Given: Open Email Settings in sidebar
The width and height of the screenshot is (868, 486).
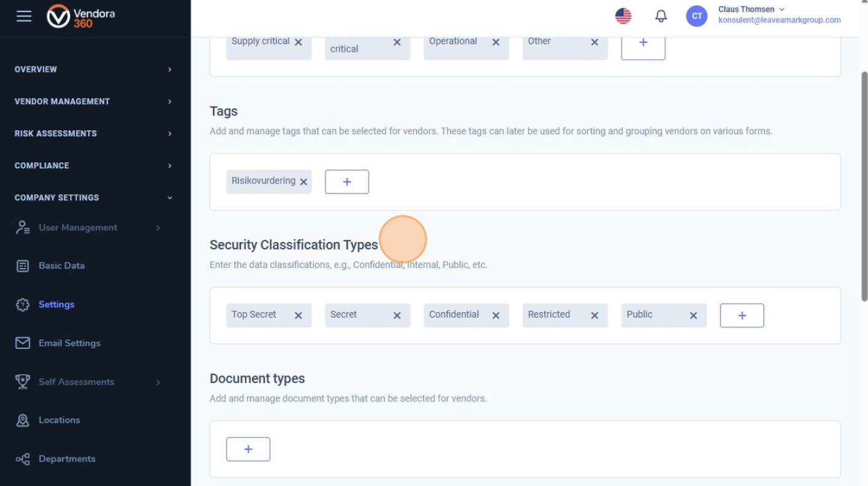Looking at the screenshot, I should pos(69,343).
